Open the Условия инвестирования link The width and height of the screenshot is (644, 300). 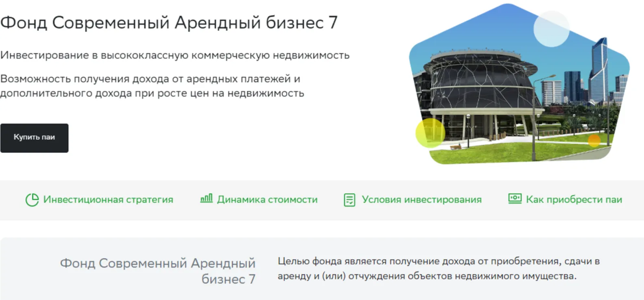click(x=421, y=200)
